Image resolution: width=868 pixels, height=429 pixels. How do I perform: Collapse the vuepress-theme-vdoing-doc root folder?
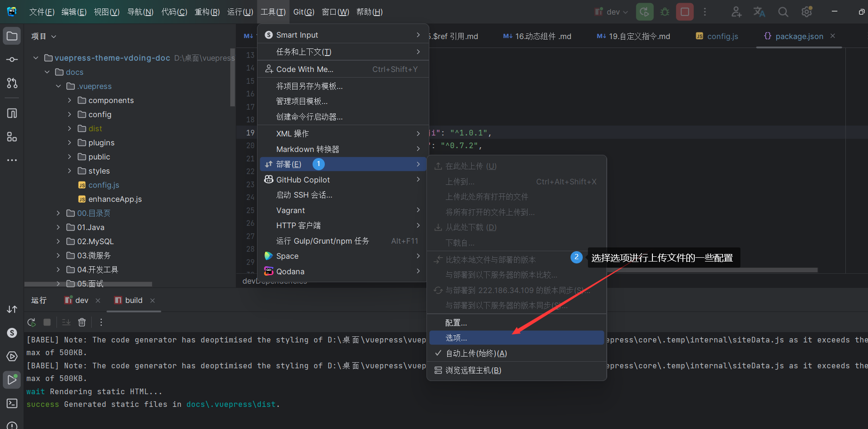pyautogui.click(x=36, y=58)
